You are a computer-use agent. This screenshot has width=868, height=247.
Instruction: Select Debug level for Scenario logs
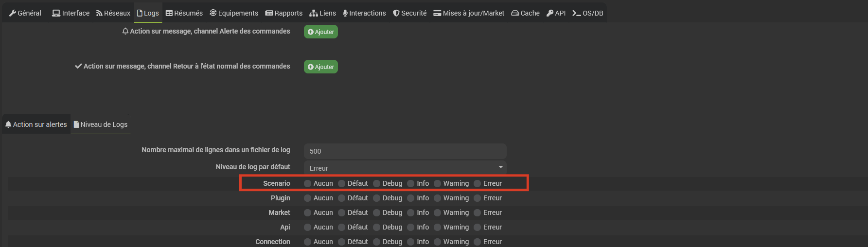(376, 183)
